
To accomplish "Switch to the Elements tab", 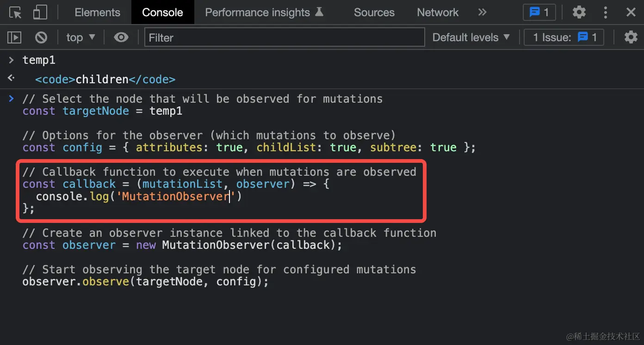I will coord(97,12).
